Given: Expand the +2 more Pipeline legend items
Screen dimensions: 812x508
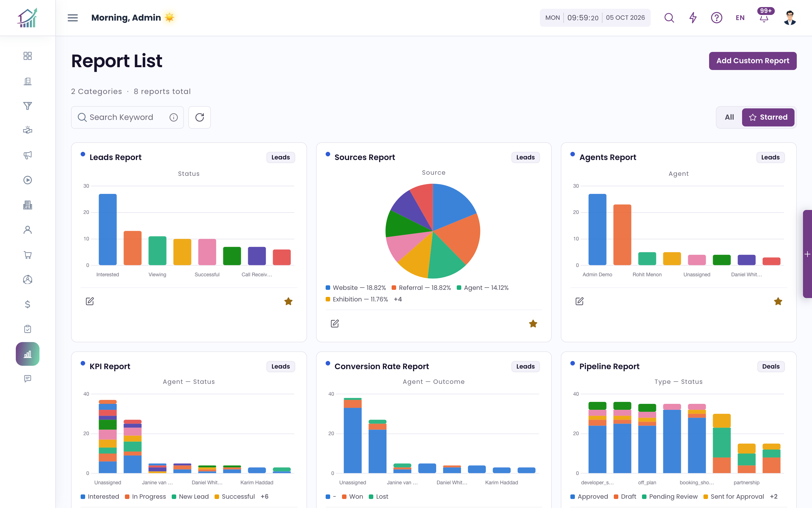Looking at the screenshot, I should click(774, 496).
